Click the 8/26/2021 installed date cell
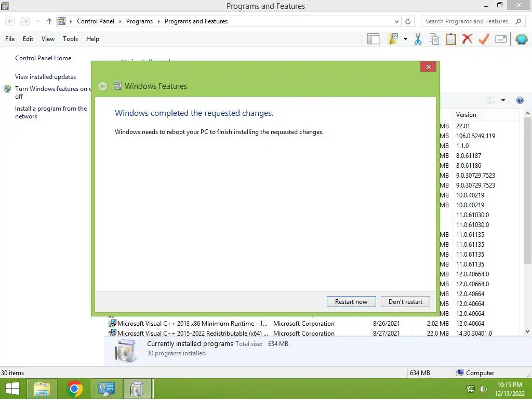Screen dimensions: 532x399 pyautogui.click(x=386, y=323)
